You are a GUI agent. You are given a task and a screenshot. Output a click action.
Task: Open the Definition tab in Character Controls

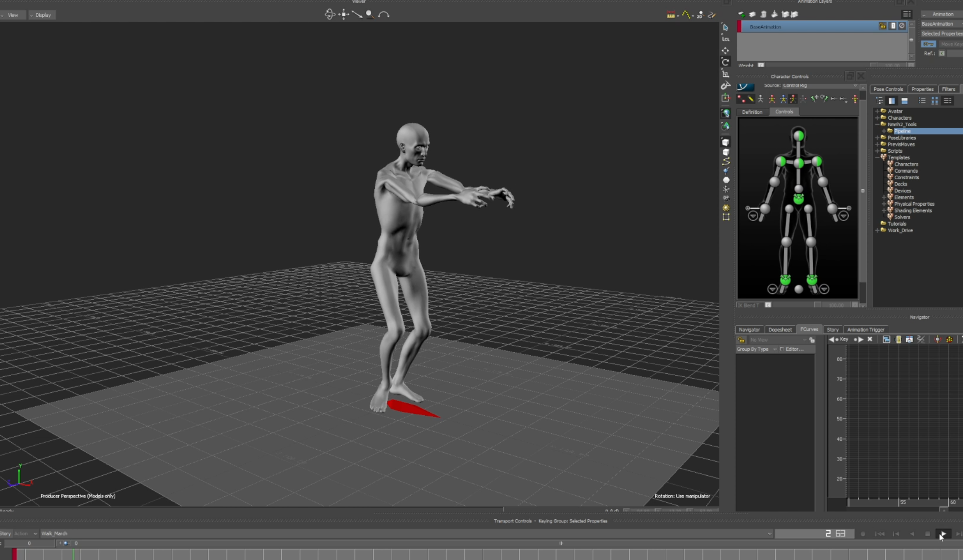(x=752, y=112)
